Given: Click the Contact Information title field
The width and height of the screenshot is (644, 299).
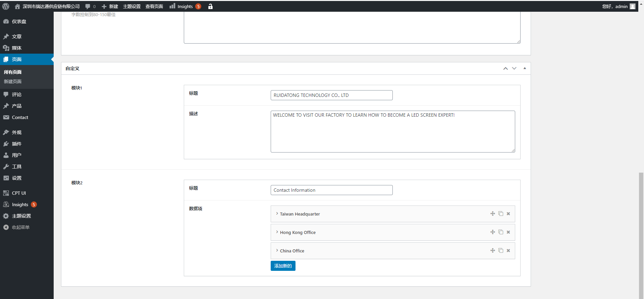Looking at the screenshot, I should [331, 190].
